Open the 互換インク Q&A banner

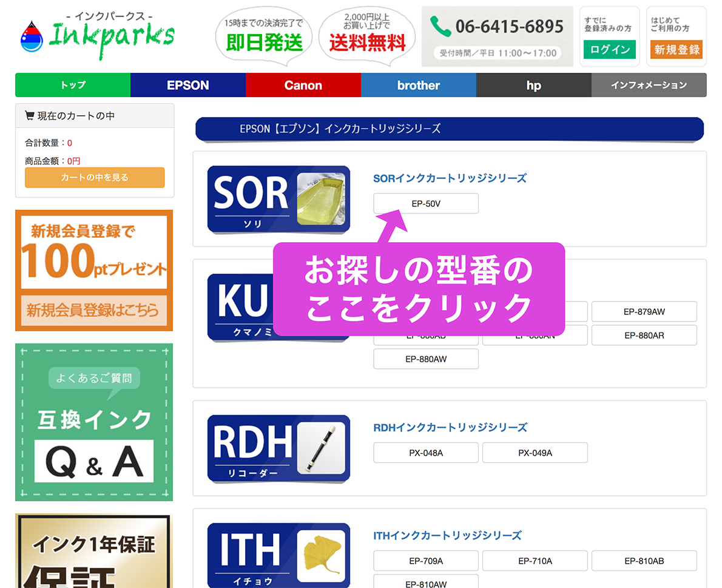pyautogui.click(x=94, y=422)
